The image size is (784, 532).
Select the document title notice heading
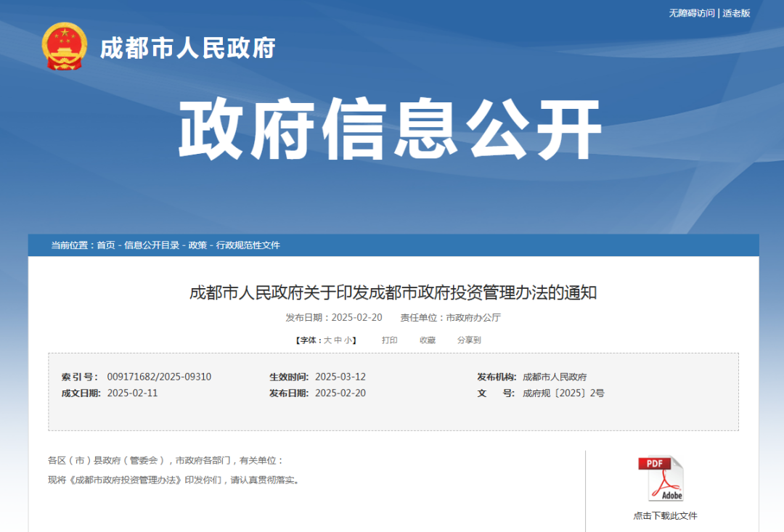pyautogui.click(x=392, y=292)
